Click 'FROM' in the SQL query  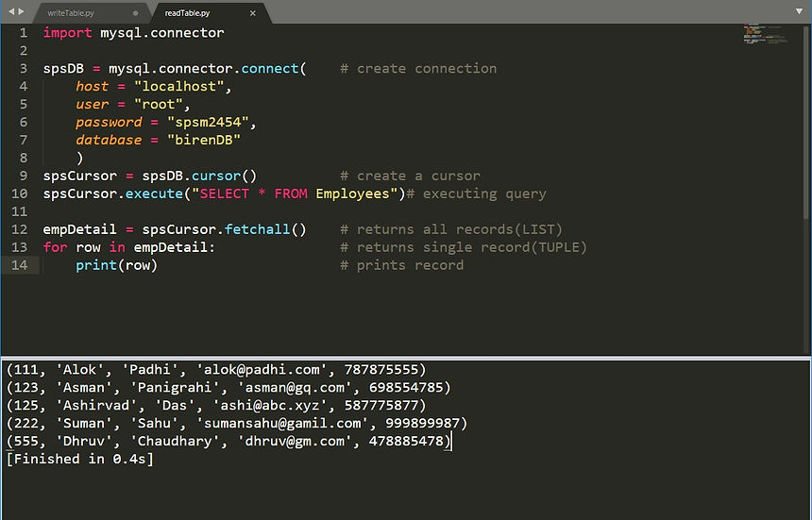[291, 193]
